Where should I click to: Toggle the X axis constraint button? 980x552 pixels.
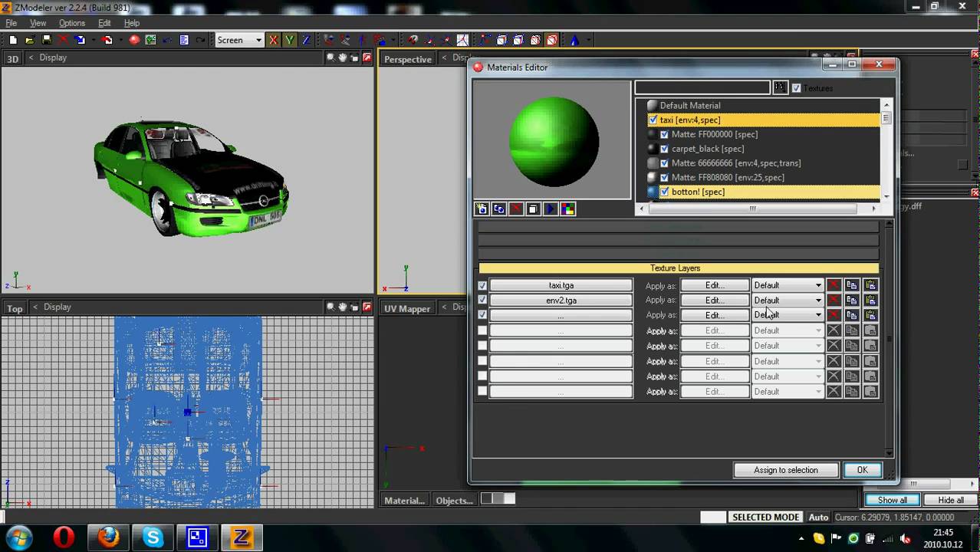(x=273, y=40)
